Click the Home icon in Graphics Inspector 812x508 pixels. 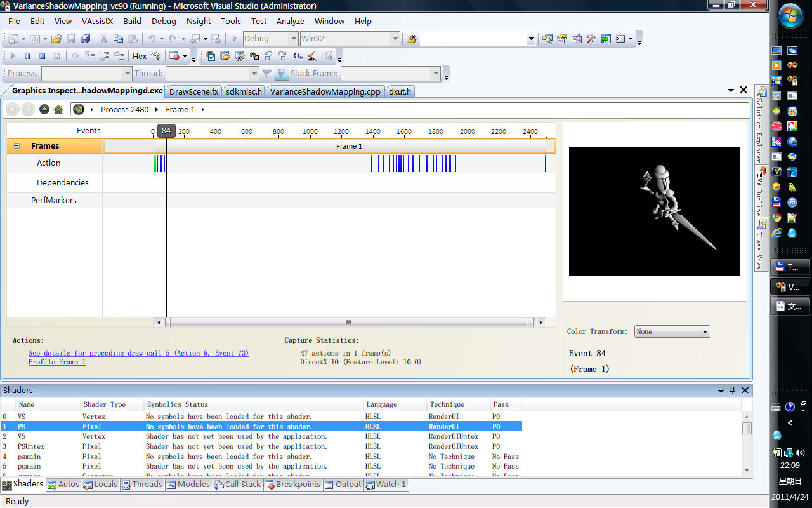(58, 109)
